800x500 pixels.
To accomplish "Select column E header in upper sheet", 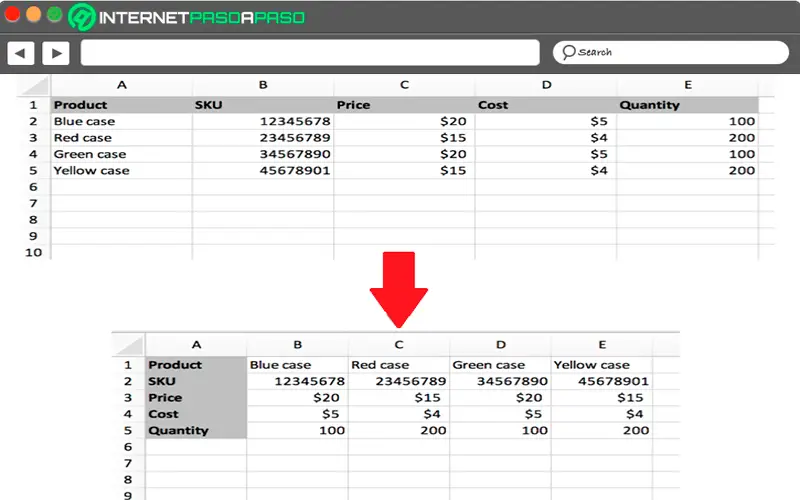I will click(x=688, y=85).
